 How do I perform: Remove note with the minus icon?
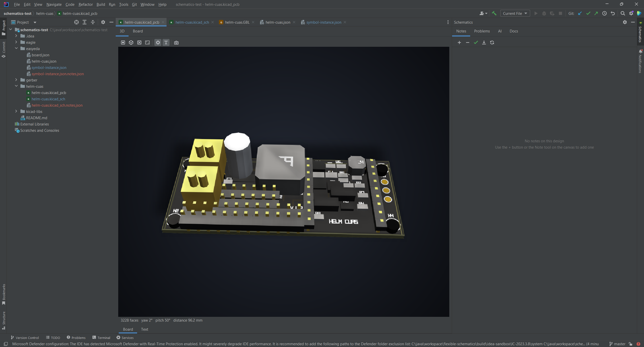467,43
